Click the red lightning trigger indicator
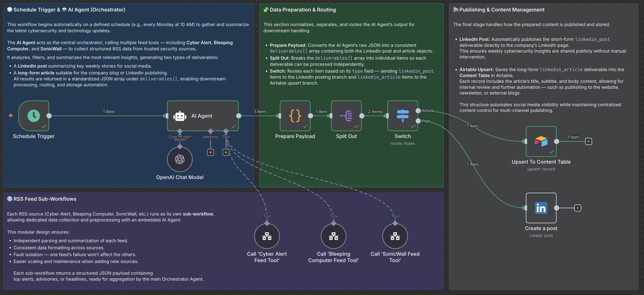This screenshot has height=295, width=644. [x=11, y=115]
